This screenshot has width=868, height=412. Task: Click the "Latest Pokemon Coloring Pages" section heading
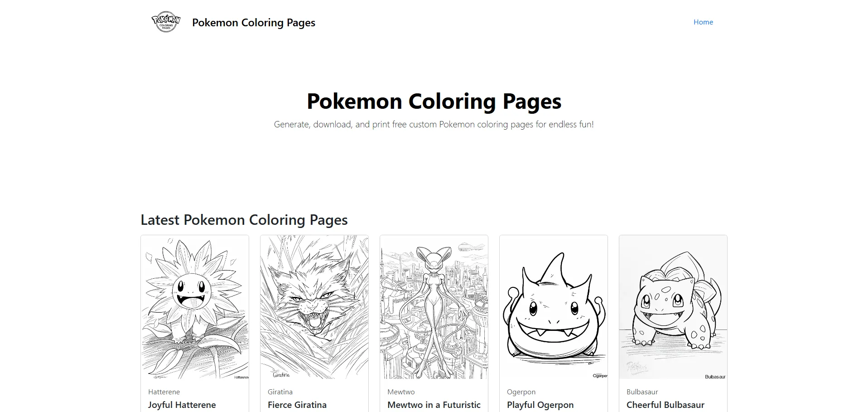coord(244,220)
